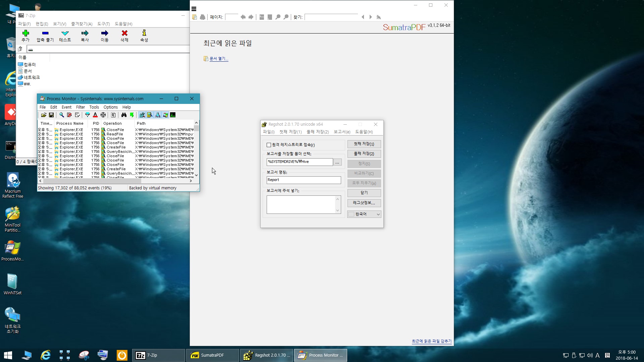Screen dimensions: 644x362
Task: Toggle the Autoscroll icon in Process Monitor
Action: click(x=69, y=115)
